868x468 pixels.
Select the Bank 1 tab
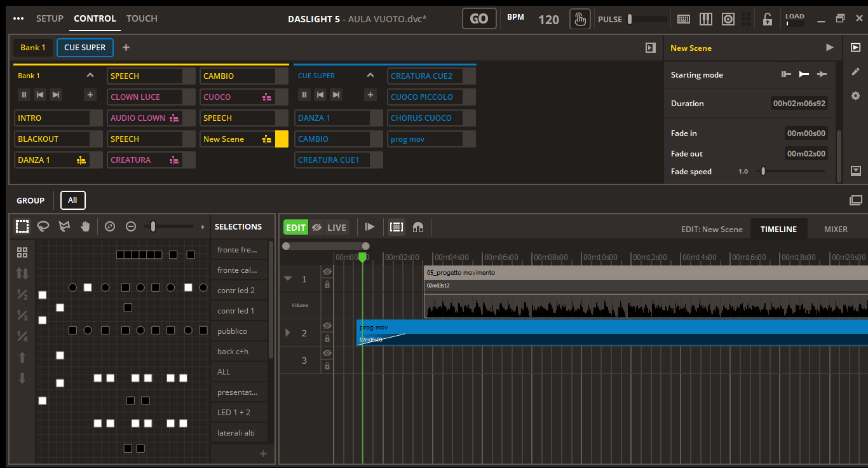pos(33,48)
